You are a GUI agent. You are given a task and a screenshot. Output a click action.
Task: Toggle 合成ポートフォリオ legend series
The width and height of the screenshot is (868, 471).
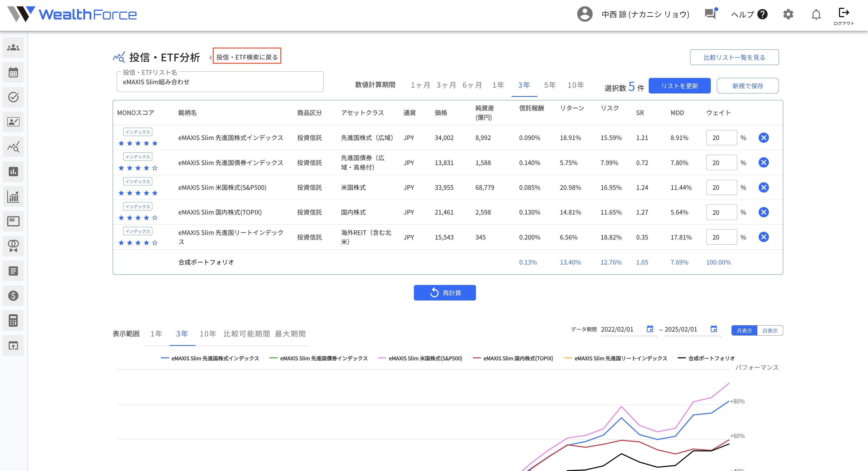coord(711,358)
